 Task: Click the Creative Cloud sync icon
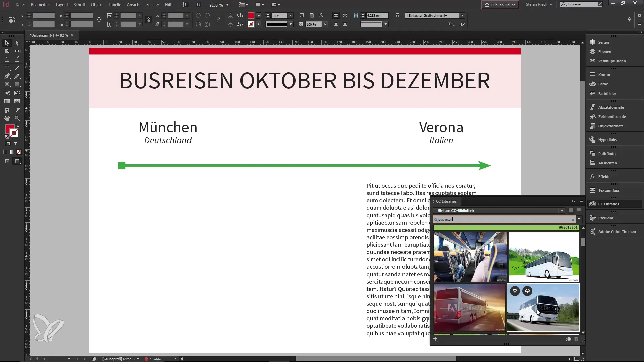(x=568, y=339)
